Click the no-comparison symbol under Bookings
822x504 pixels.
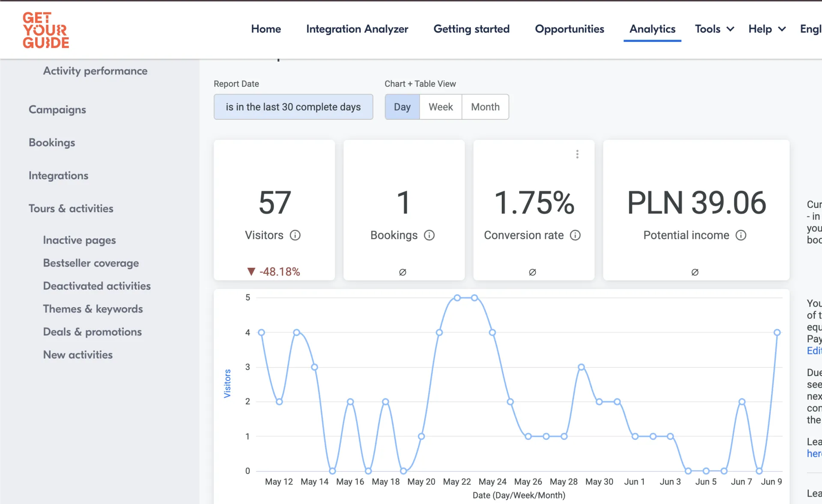click(402, 272)
